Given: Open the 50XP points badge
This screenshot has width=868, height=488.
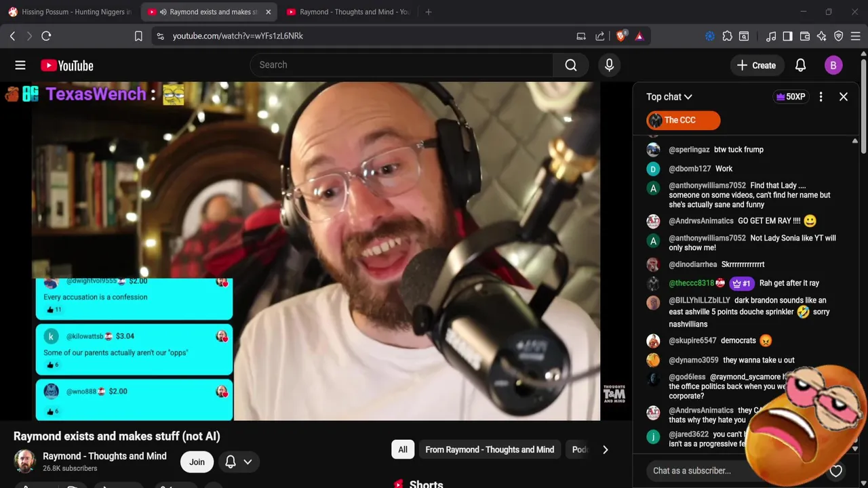Looking at the screenshot, I should (x=790, y=97).
